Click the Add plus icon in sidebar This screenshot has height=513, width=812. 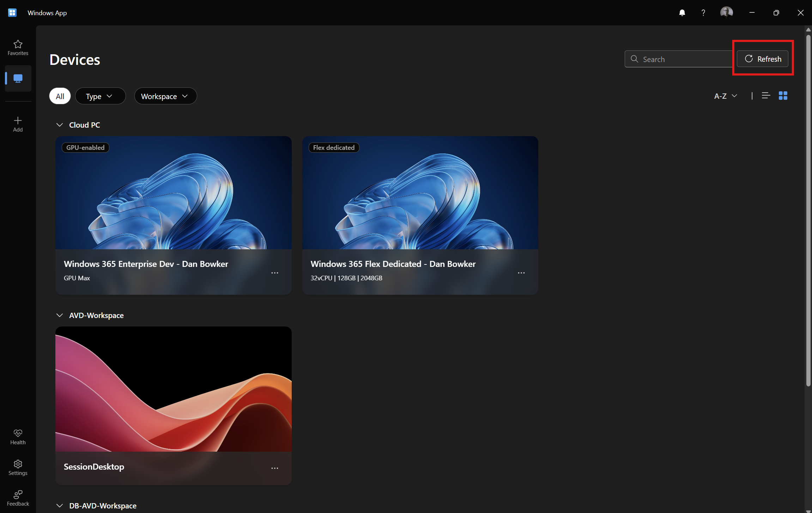[18, 124]
